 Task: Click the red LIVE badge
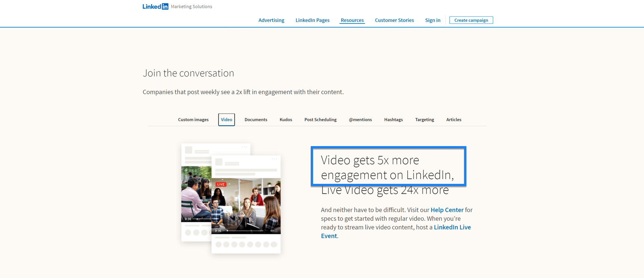[221, 184]
